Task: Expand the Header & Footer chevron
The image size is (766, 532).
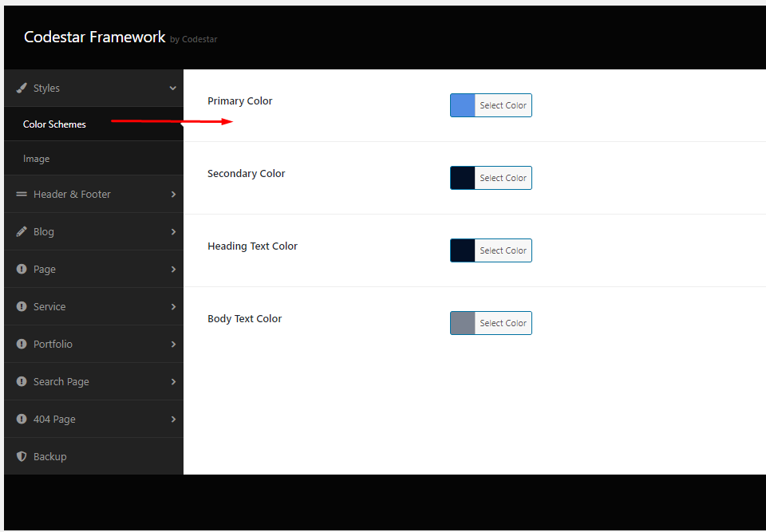Action: click(x=173, y=195)
